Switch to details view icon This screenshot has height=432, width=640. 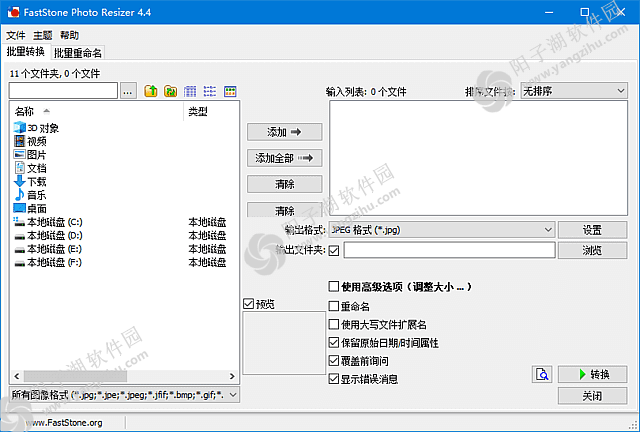coord(190,91)
